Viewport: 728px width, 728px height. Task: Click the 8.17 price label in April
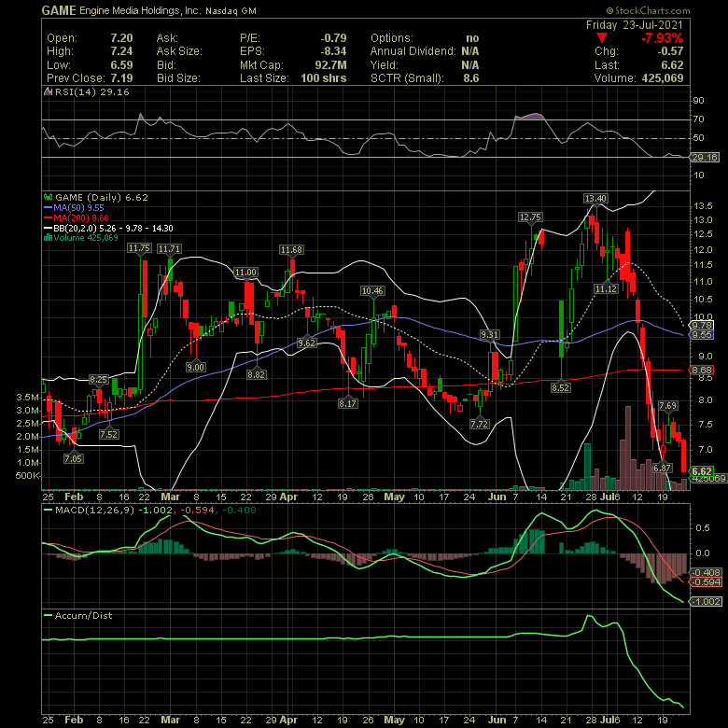tap(348, 403)
